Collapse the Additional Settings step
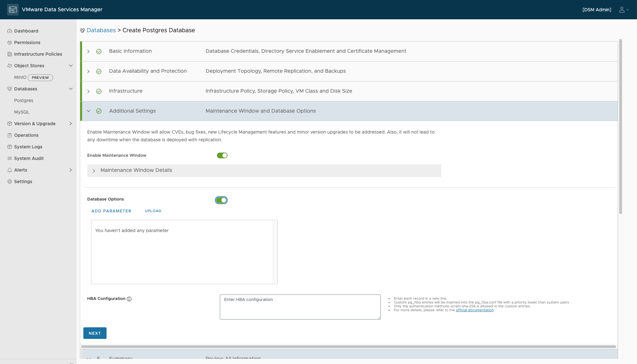The width and height of the screenshot is (637, 364). tap(89, 111)
